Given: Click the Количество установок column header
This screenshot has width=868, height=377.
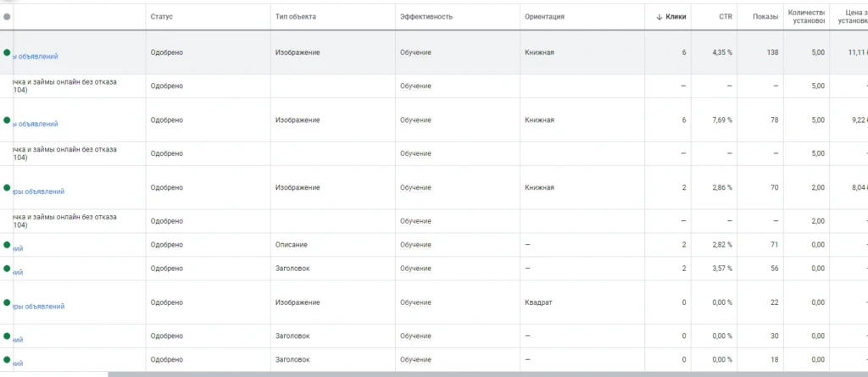Looking at the screenshot, I should coord(807,17).
